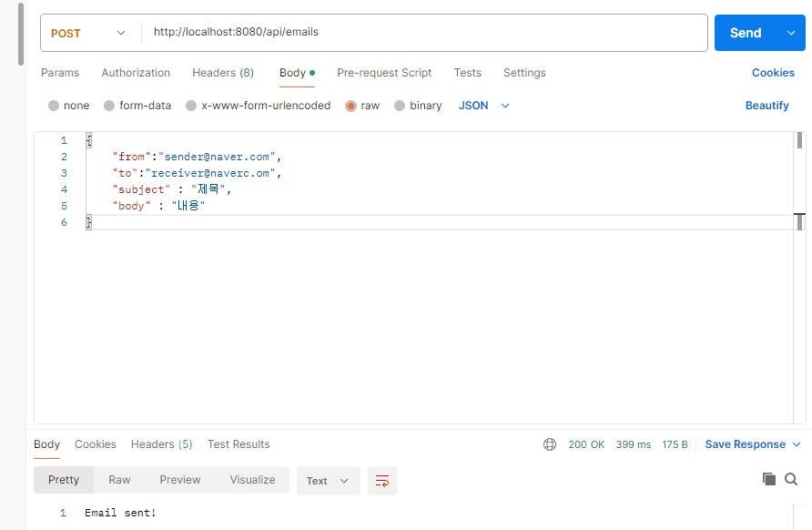This screenshot has width=812, height=530.
Task: Open the Cookies link
Action: coord(773,73)
